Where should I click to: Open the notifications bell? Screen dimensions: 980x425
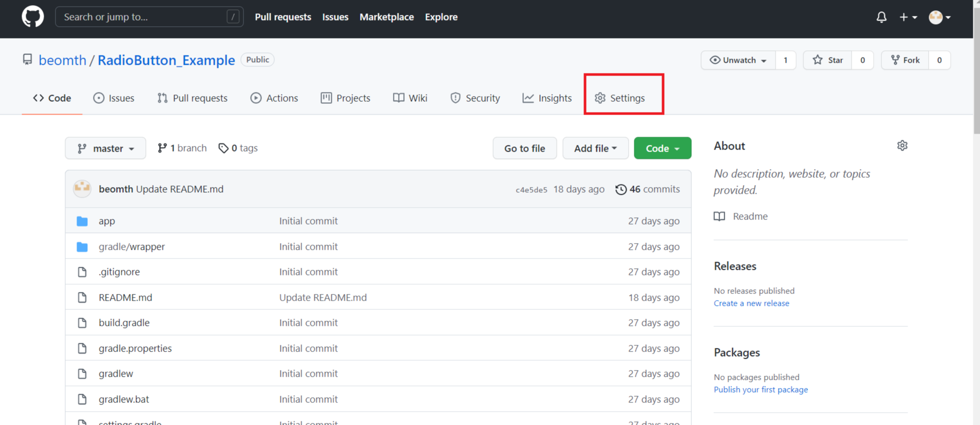click(x=881, y=17)
